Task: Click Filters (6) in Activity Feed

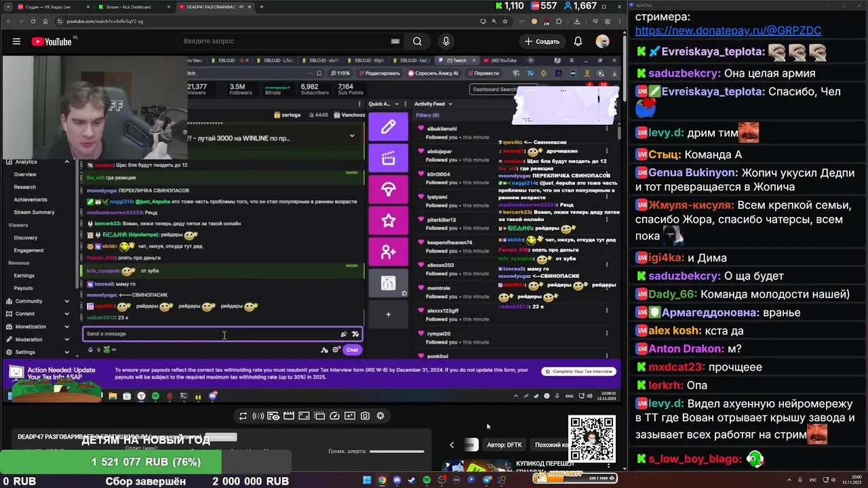Action: [427, 115]
